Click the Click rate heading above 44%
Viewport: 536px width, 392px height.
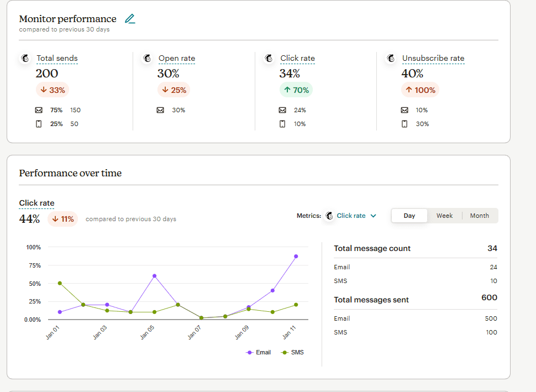36,203
